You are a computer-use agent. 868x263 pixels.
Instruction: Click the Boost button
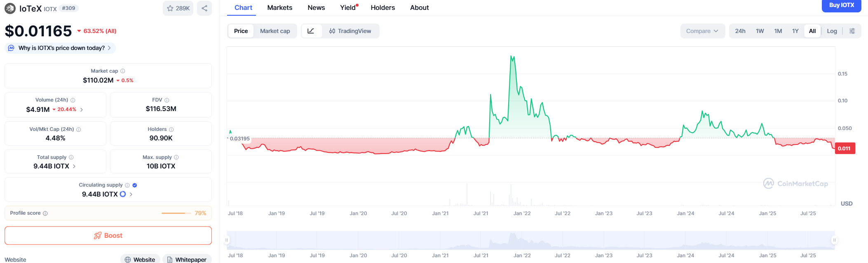(x=108, y=235)
